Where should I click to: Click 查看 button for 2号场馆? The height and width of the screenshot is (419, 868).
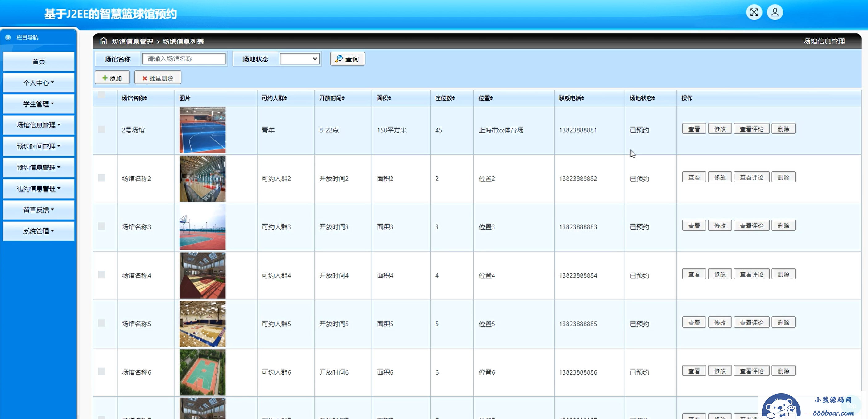[x=694, y=129]
